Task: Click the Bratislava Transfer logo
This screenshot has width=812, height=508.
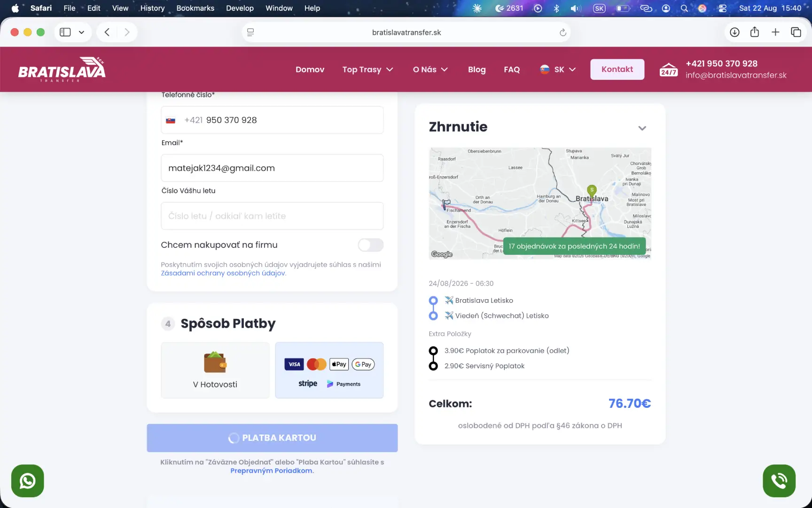Action: click(x=62, y=70)
